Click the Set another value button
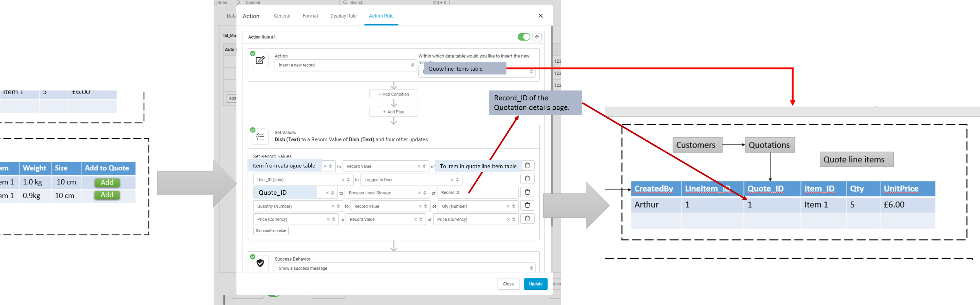 click(271, 231)
